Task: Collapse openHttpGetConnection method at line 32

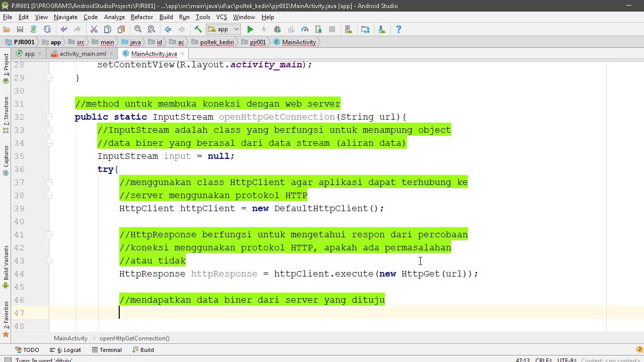Action: click(x=49, y=117)
